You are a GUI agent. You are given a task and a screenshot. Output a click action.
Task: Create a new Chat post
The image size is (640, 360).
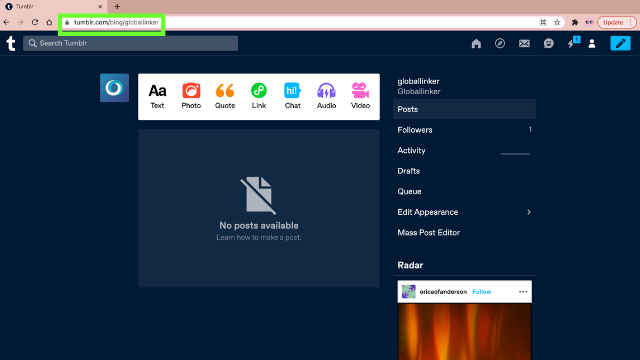(x=293, y=96)
